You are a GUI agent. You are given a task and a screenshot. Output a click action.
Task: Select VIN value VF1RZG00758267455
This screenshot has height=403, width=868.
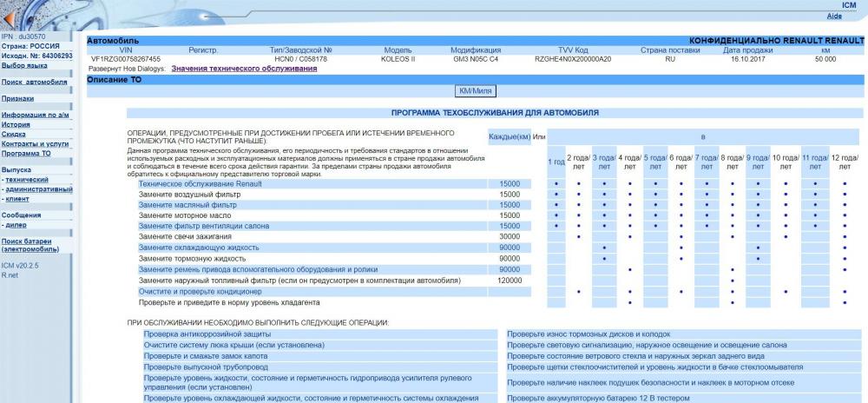[126, 59]
